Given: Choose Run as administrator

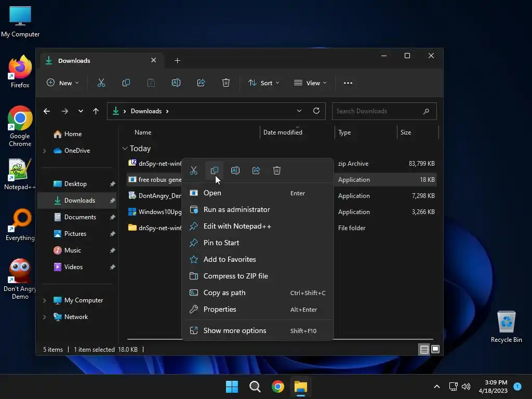Looking at the screenshot, I should click(258, 209).
